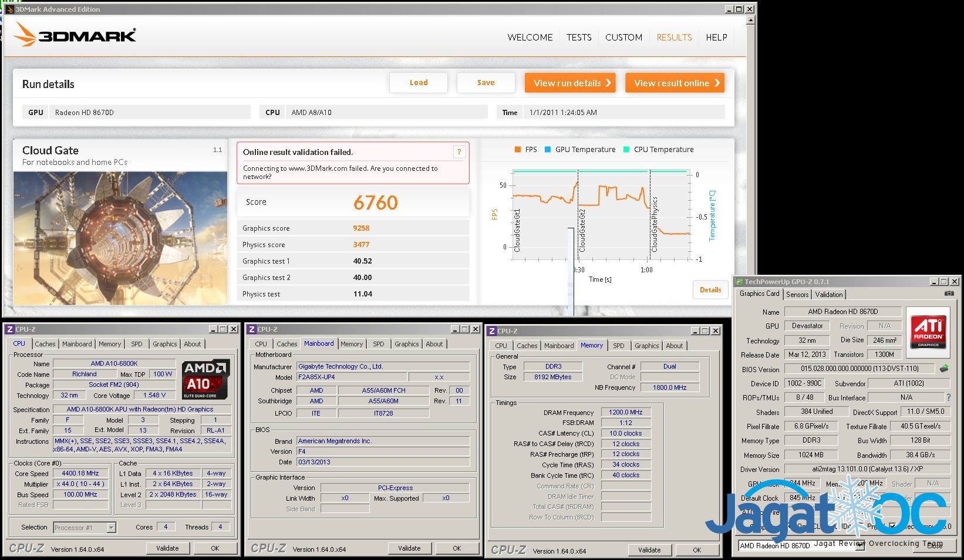Click the 3DMark logo
The height and width of the screenshot is (560, 964).
click(x=75, y=35)
